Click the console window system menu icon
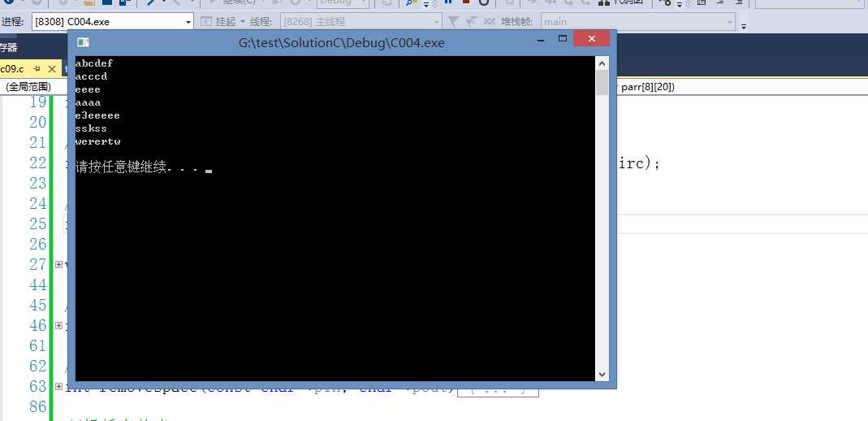The height and width of the screenshot is (421, 868). (83, 42)
